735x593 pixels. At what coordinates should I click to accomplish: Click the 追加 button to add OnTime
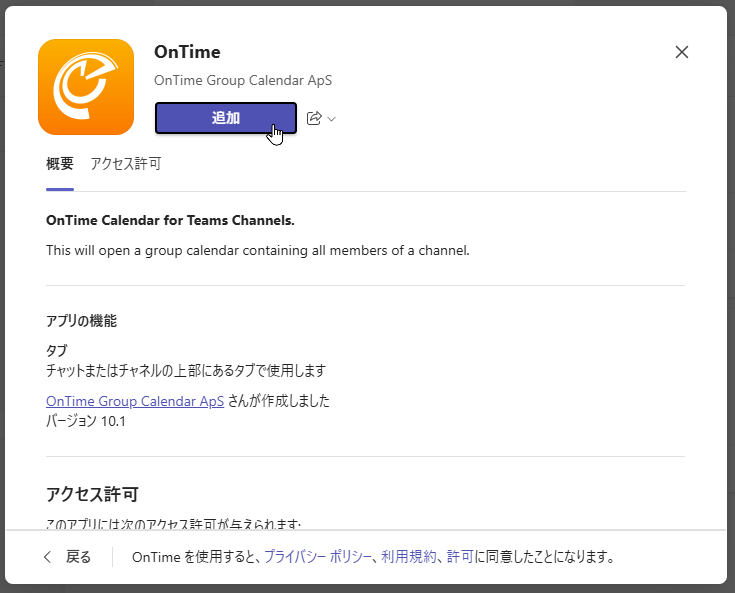click(x=226, y=118)
